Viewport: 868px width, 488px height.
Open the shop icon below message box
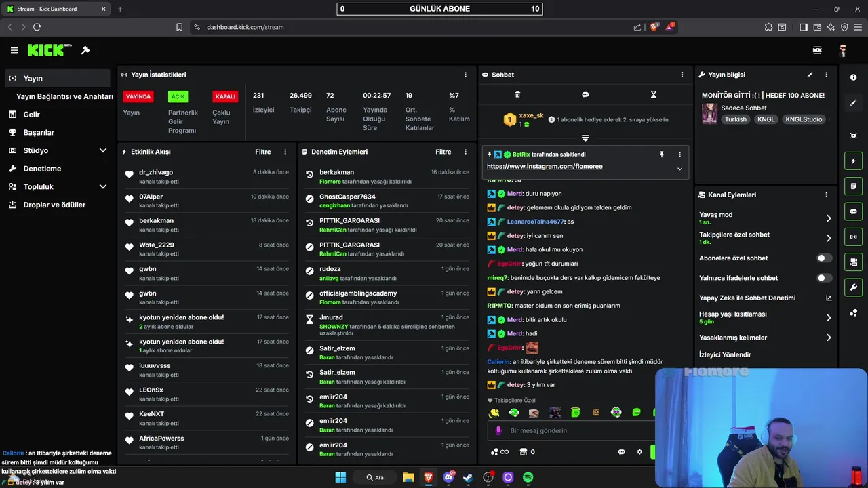[x=527, y=452]
